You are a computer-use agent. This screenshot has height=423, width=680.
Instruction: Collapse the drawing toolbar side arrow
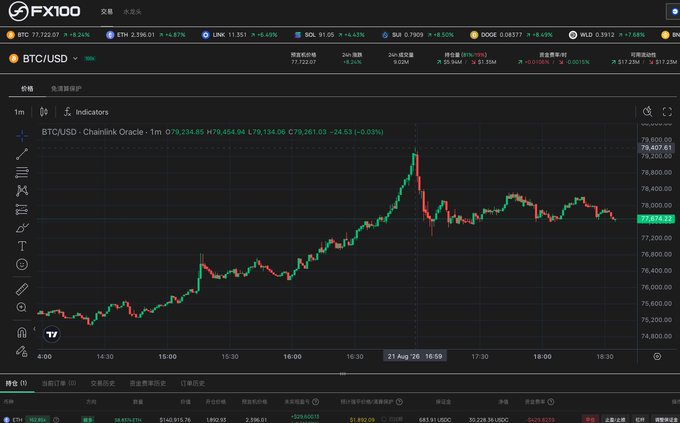(34, 328)
